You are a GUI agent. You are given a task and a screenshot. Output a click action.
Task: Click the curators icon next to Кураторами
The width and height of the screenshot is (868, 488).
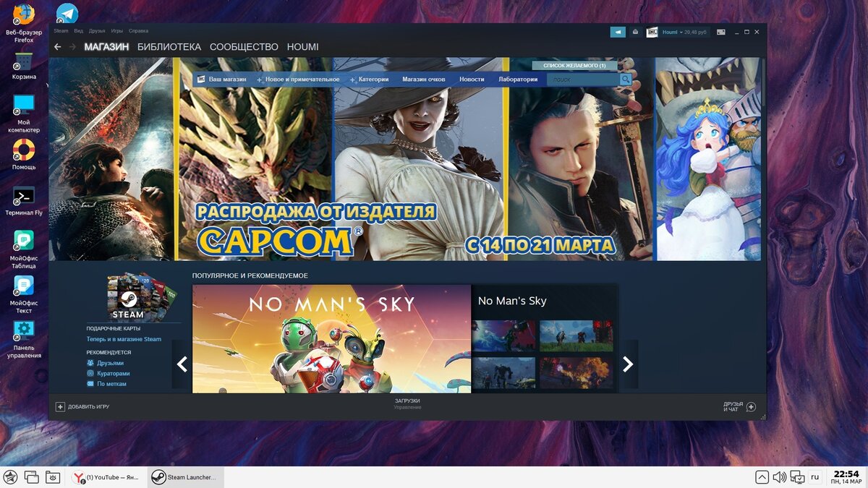[90, 373]
